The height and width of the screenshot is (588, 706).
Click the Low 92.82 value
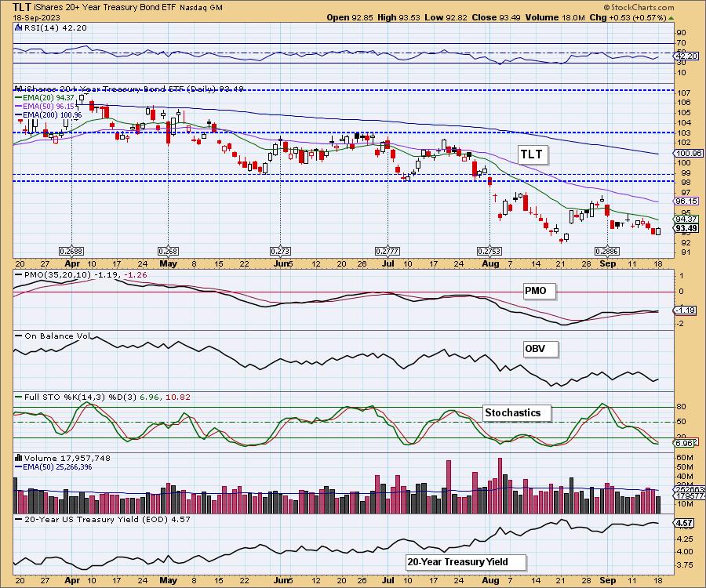(446, 17)
